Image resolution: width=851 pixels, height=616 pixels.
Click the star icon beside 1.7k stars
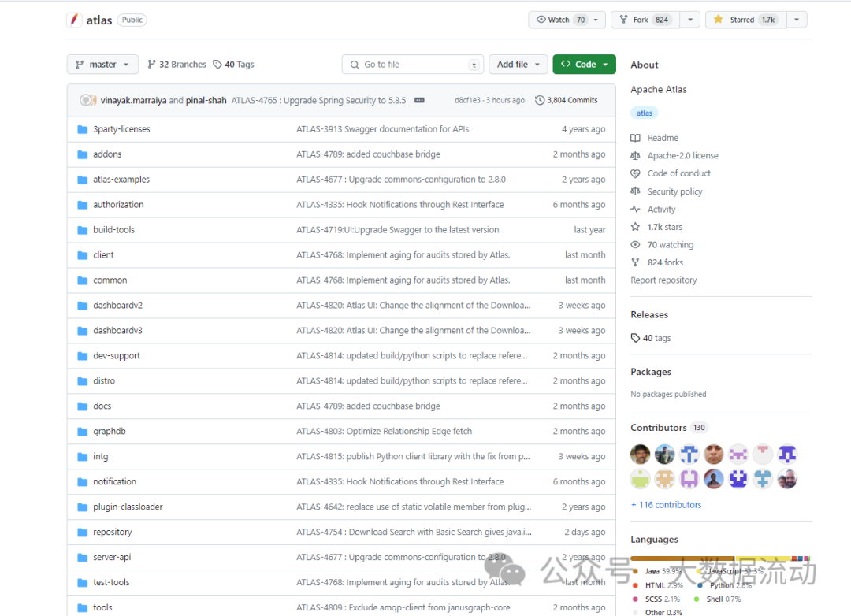[636, 227]
